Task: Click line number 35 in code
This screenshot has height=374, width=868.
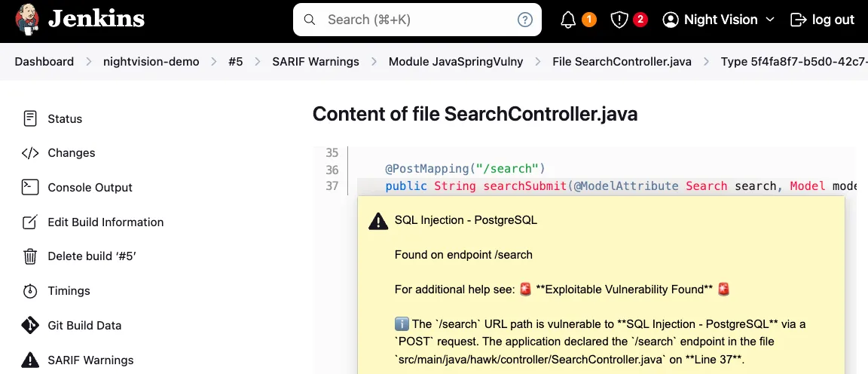Action: pos(332,152)
